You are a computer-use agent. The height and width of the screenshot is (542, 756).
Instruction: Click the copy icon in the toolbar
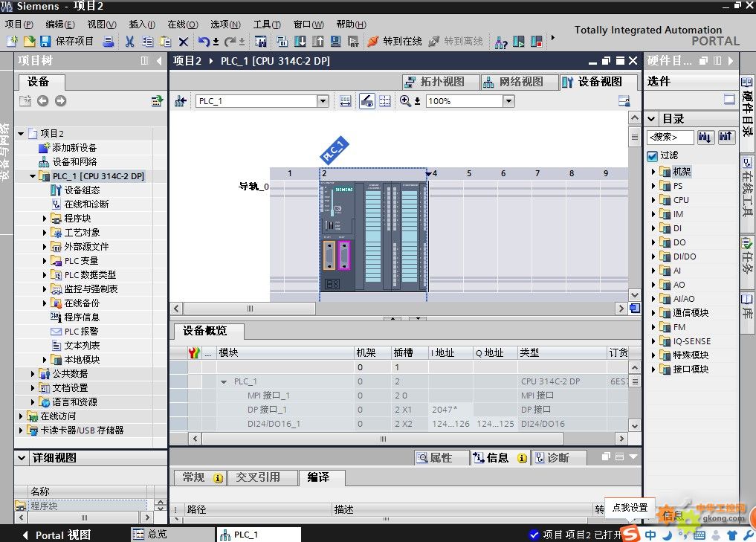(x=147, y=42)
